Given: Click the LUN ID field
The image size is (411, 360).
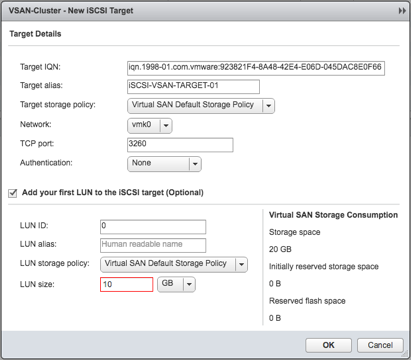Looking at the screenshot, I should pyautogui.click(x=153, y=227).
